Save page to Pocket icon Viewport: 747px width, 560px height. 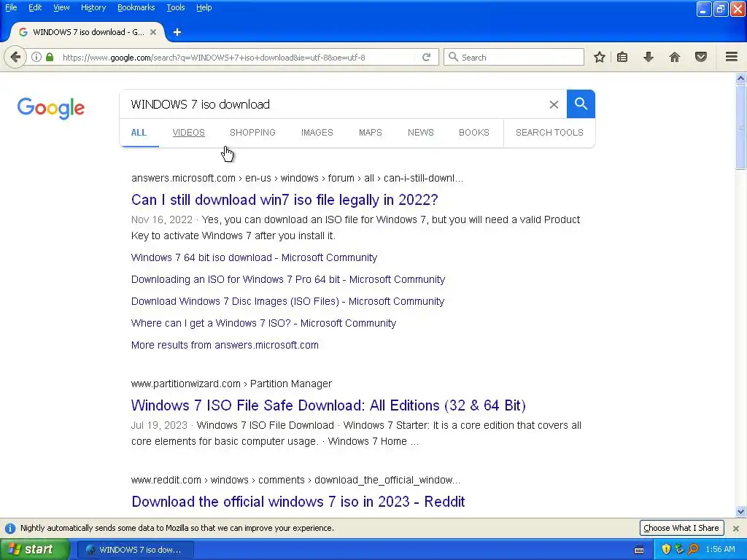701,57
